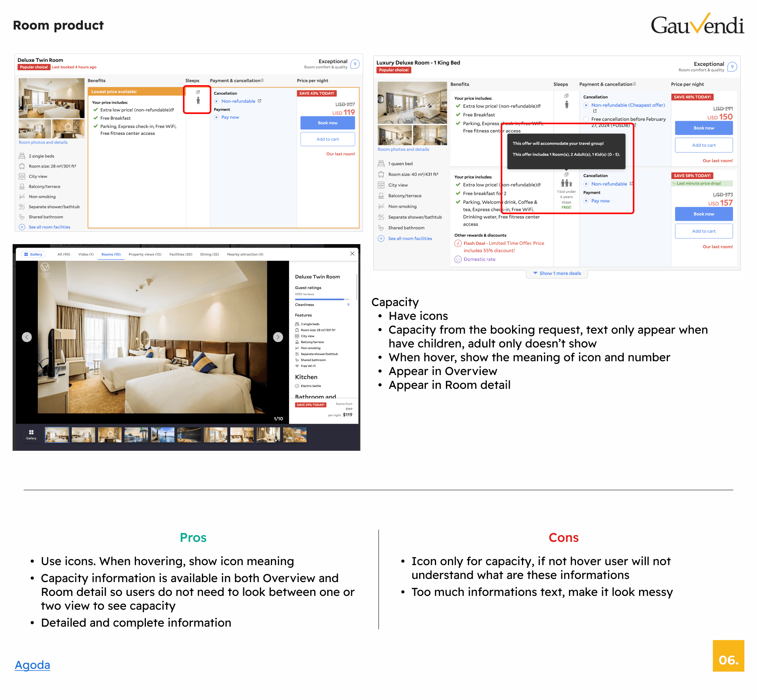Close the photo gallery overlay
Screen dimensions: 757x700
click(x=352, y=254)
